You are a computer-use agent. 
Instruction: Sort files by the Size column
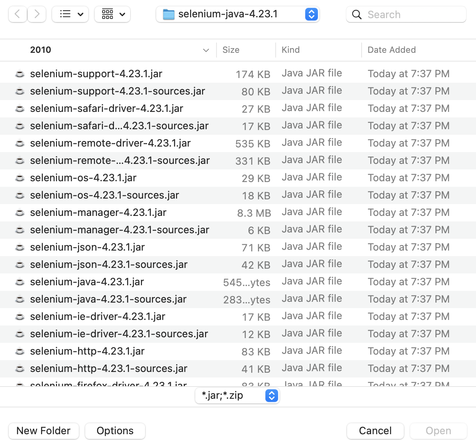pyautogui.click(x=230, y=50)
